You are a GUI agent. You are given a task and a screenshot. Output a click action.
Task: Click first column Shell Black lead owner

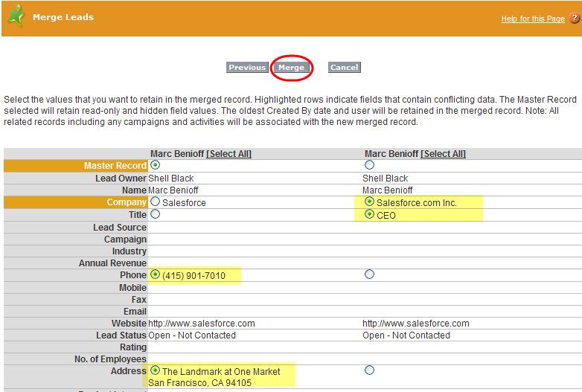[170, 179]
